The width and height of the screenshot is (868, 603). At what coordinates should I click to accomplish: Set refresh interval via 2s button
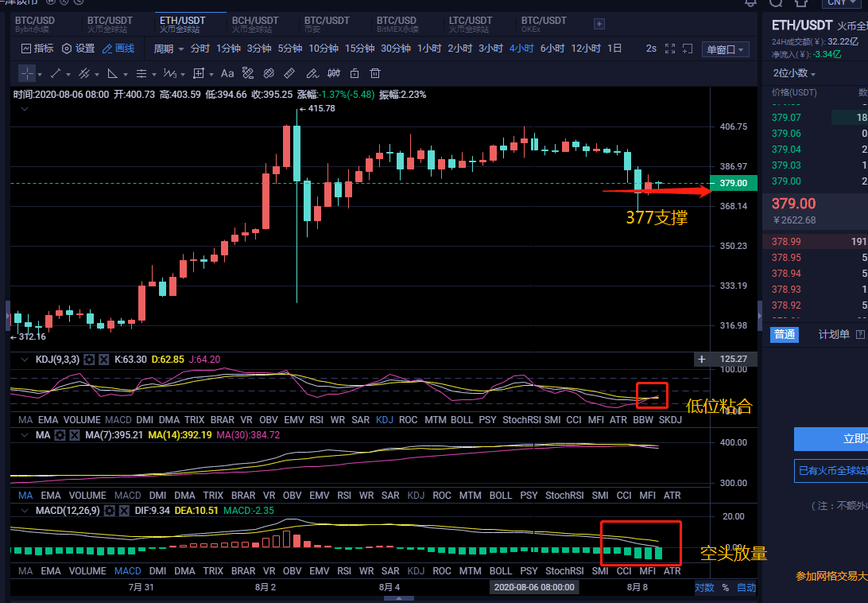click(x=651, y=49)
